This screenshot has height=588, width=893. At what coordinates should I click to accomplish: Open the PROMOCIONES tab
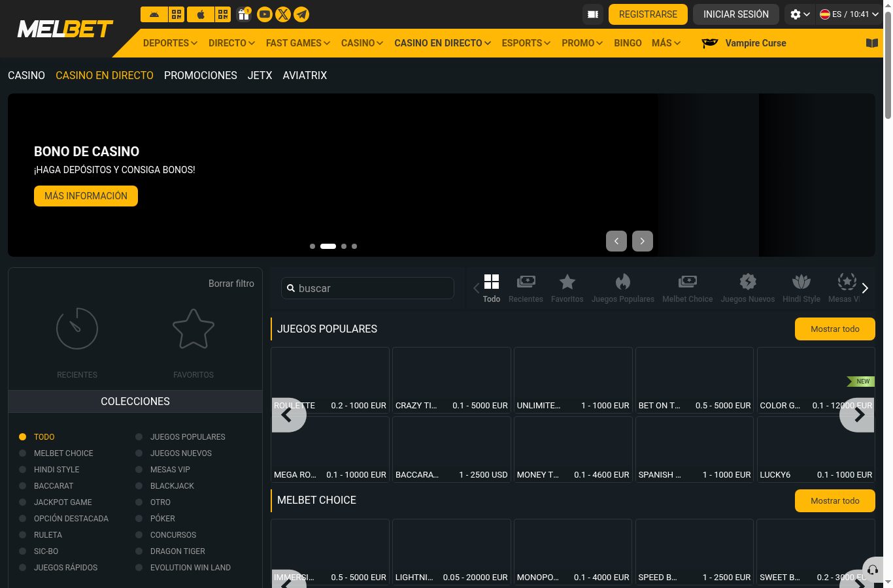pyautogui.click(x=201, y=76)
